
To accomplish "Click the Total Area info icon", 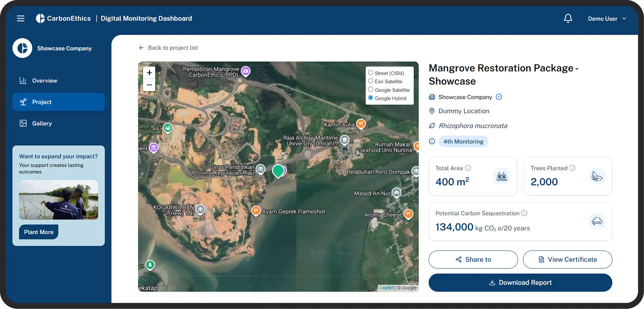I will (x=468, y=168).
